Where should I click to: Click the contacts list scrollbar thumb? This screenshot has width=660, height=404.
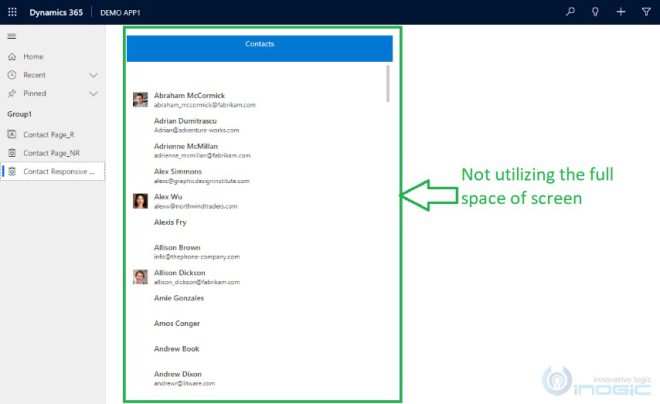(388, 84)
